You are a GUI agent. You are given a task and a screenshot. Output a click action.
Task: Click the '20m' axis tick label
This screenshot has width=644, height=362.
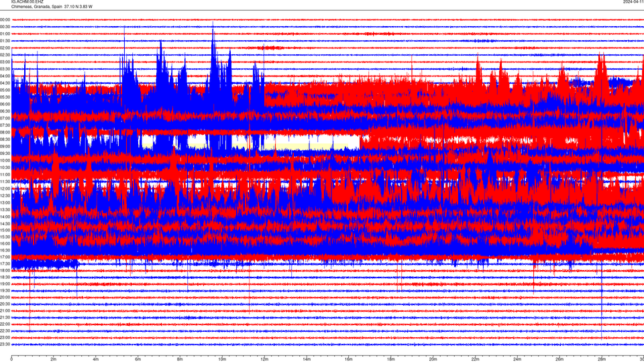(x=433, y=359)
